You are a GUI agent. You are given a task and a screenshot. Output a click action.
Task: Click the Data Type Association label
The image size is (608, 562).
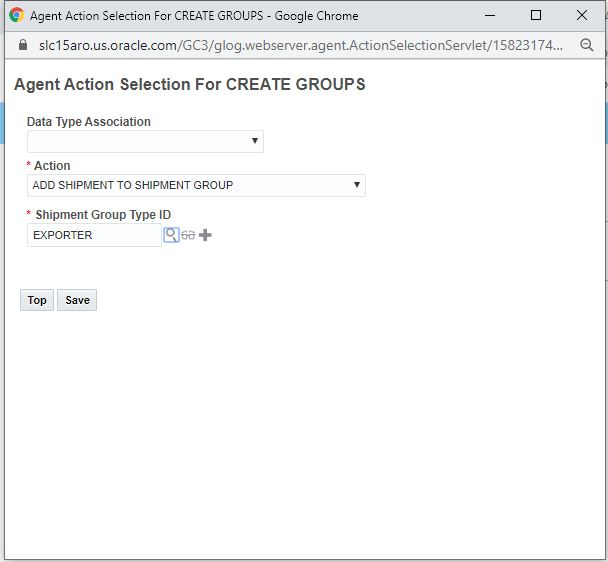click(89, 122)
